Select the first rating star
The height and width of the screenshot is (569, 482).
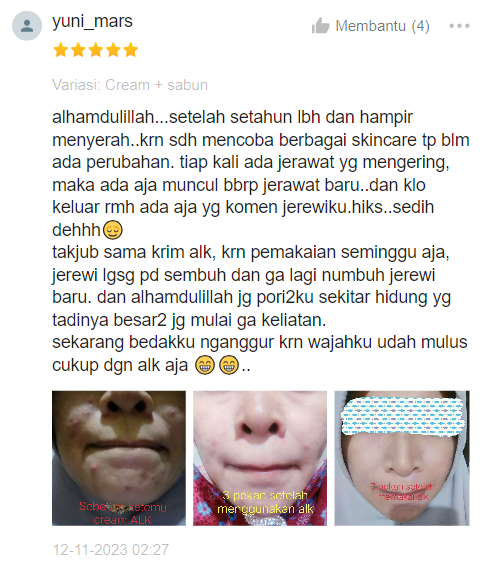click(61, 50)
